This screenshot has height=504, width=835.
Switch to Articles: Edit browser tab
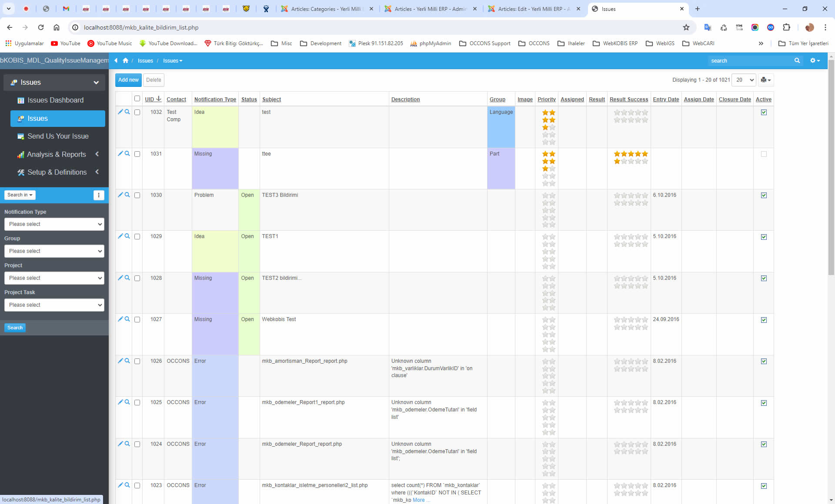tap(534, 9)
